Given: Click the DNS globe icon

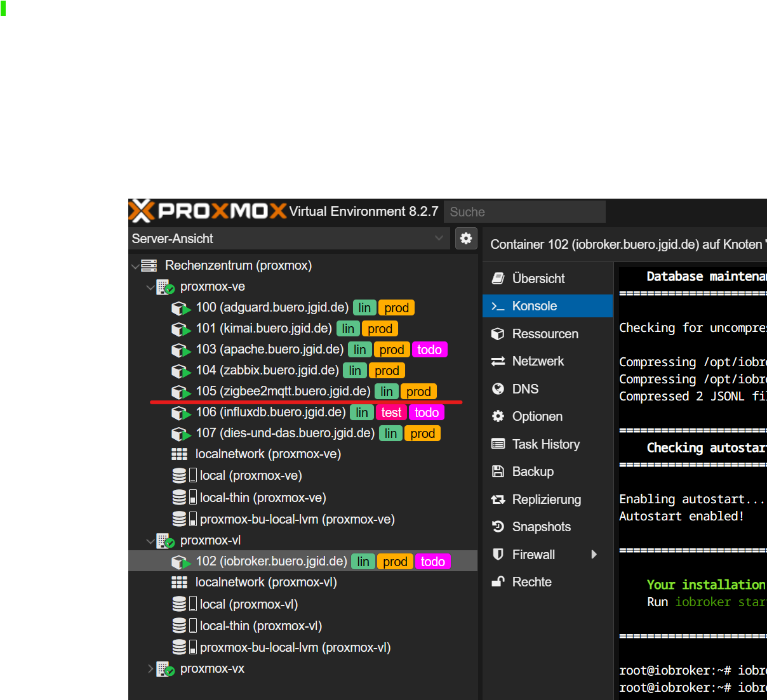Looking at the screenshot, I should coord(498,389).
